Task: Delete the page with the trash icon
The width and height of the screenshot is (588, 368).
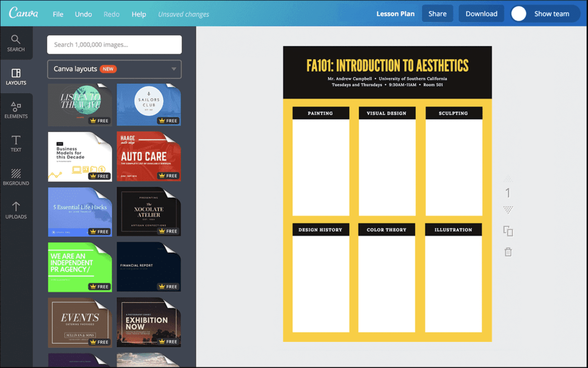Action: click(x=508, y=252)
